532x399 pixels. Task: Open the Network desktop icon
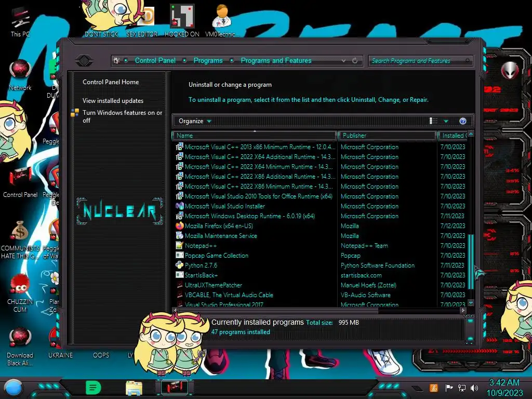point(20,75)
